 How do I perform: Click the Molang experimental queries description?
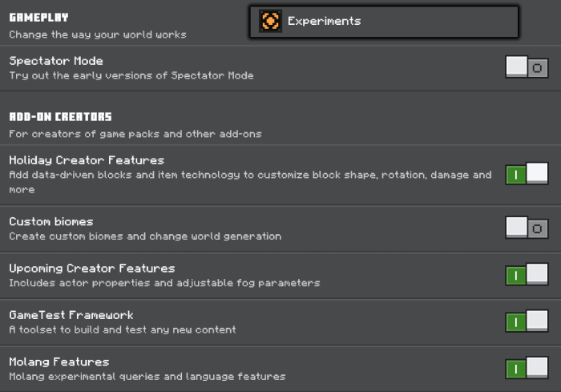(x=147, y=377)
